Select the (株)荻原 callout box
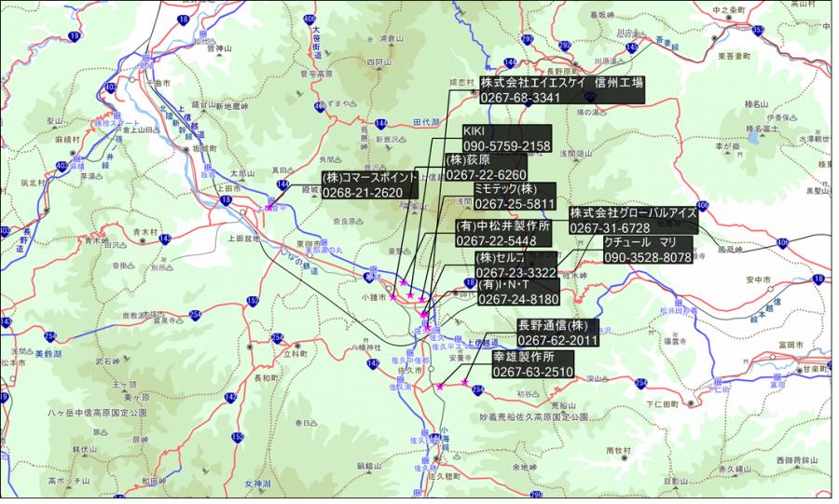This screenshot has width=839, height=504. (486, 168)
